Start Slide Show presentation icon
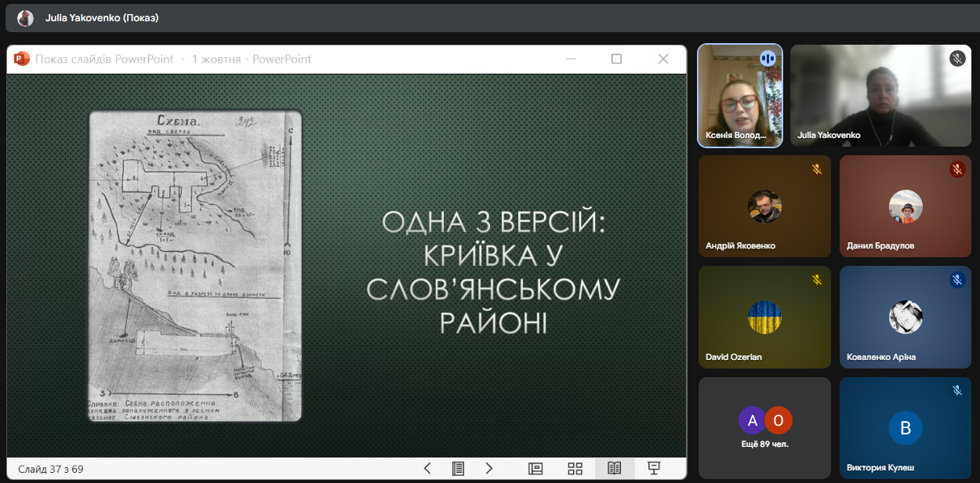The width and height of the screenshot is (980, 483). pyautogui.click(x=653, y=468)
